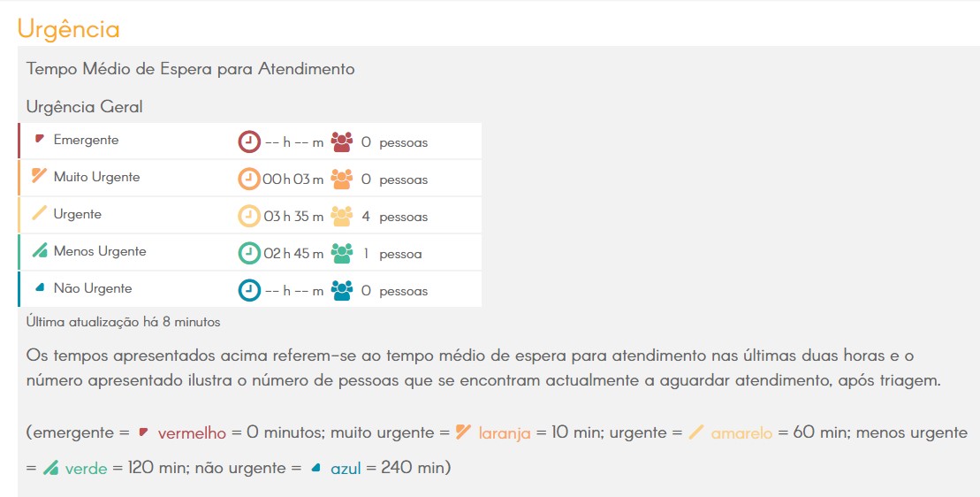Click the orange people icon for Muito Urgente
This screenshot has height=497, width=980.
click(342, 179)
